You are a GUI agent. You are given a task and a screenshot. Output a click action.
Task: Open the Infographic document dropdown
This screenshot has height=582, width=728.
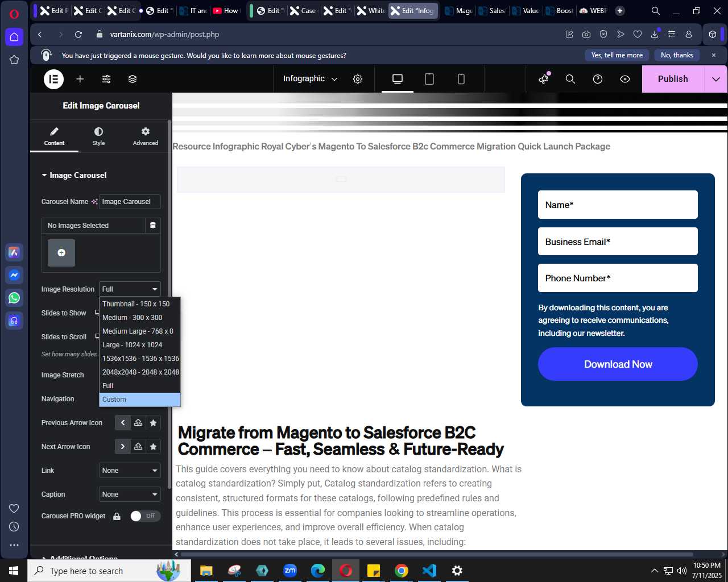[311, 79]
